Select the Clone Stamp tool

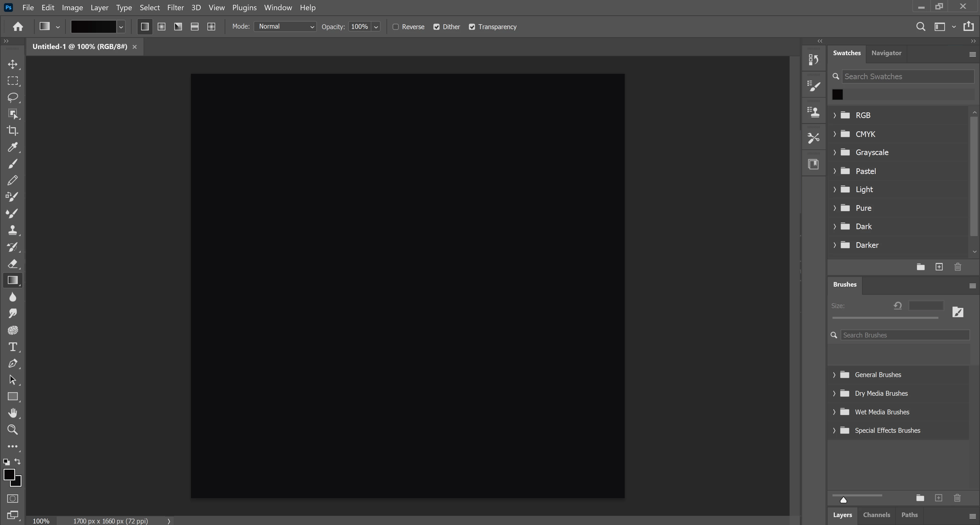click(x=13, y=230)
